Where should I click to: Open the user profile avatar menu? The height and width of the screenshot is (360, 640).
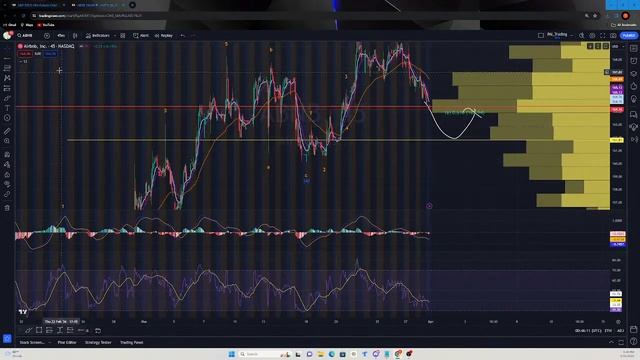click(7, 36)
